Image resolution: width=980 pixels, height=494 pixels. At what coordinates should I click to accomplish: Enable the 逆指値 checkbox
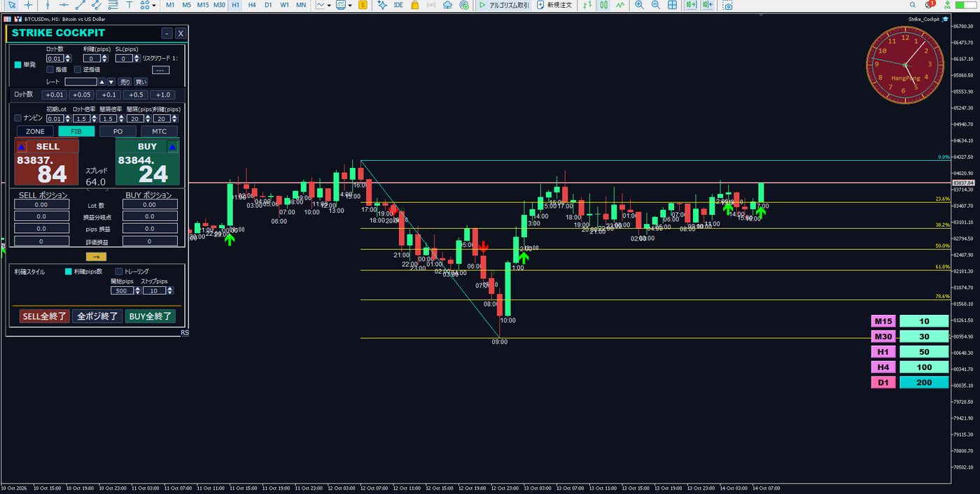[78, 69]
